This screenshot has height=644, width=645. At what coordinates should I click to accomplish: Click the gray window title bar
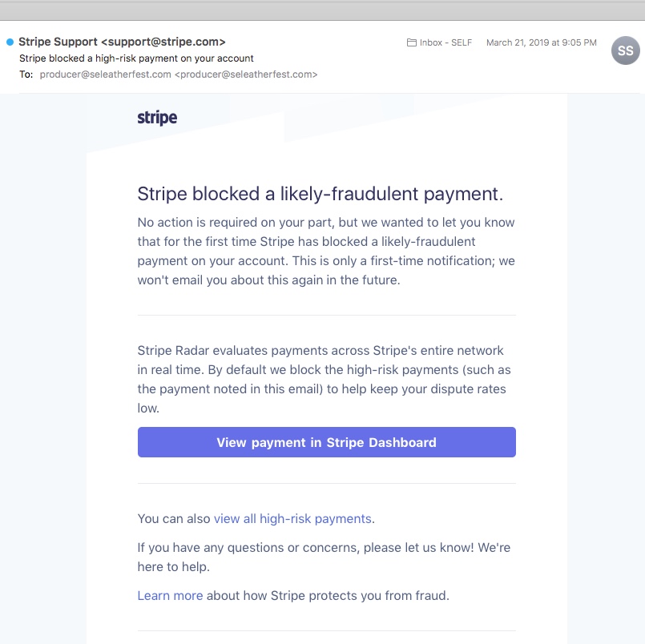pos(322,10)
